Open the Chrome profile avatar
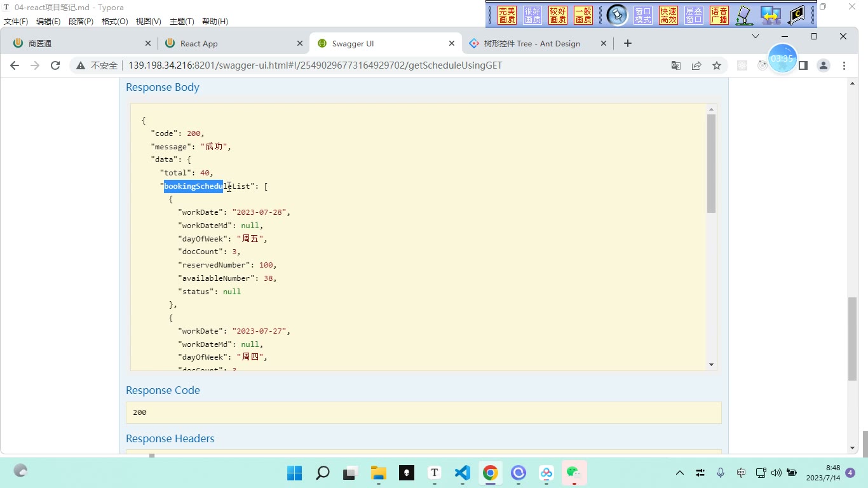Screen dimensions: 868x488 824,65
